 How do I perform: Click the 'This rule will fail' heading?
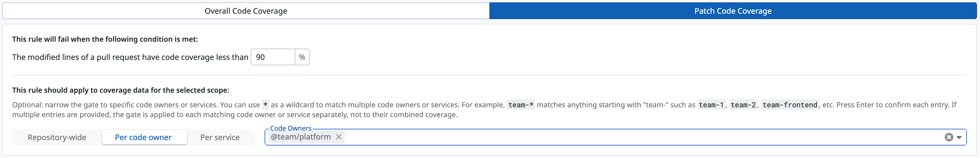(x=105, y=39)
